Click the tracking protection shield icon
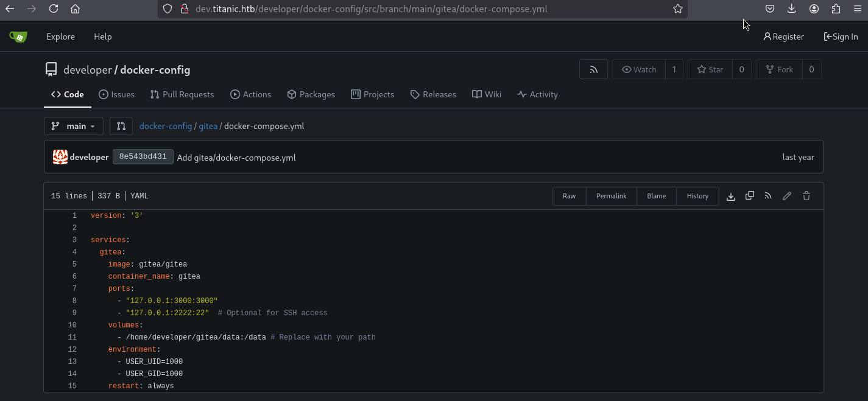The width and height of the screenshot is (868, 401). click(x=169, y=9)
